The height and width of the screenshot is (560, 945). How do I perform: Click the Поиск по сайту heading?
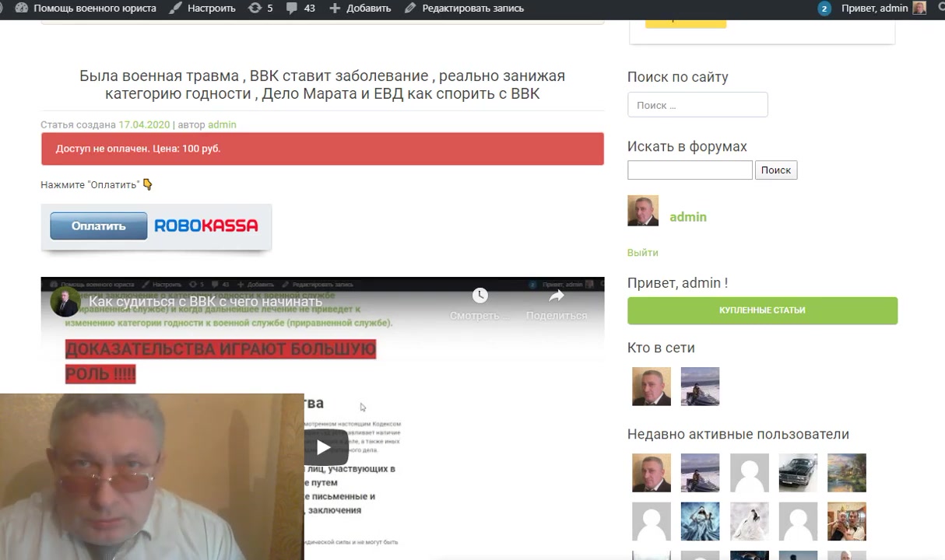tap(678, 77)
